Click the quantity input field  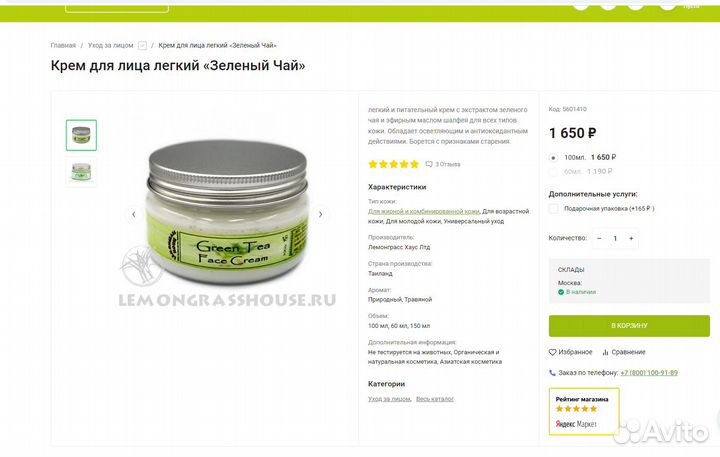coord(615,238)
